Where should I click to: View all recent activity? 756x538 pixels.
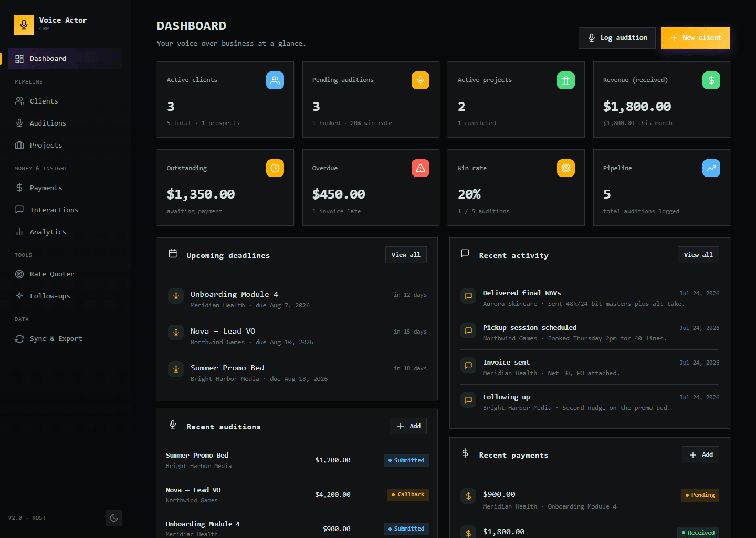click(x=698, y=255)
